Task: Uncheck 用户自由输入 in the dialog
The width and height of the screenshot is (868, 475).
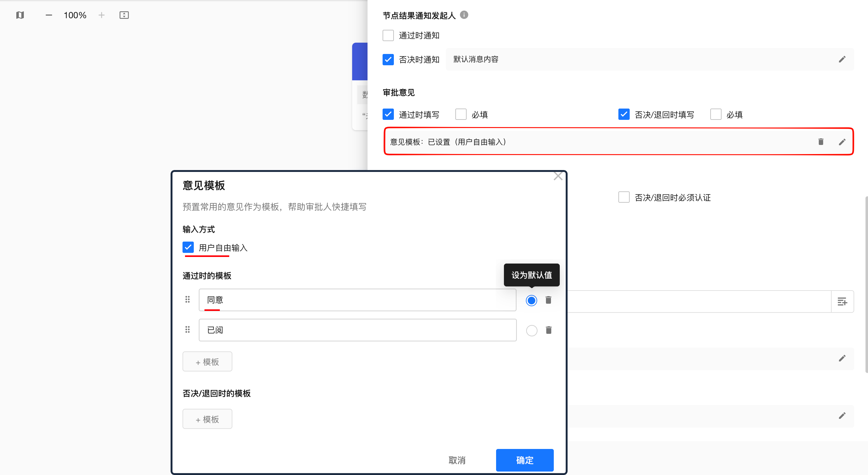Action: 188,248
